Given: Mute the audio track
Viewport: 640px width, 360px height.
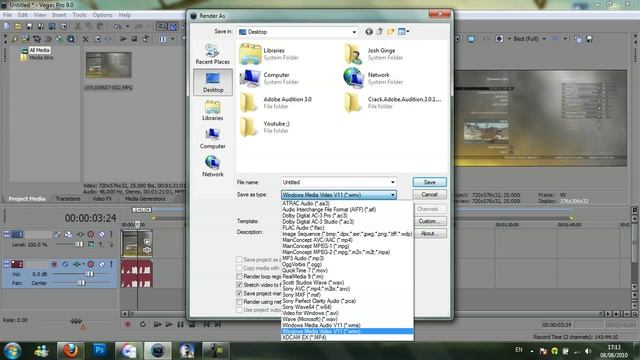Looking at the screenshot, I should tap(101, 264).
